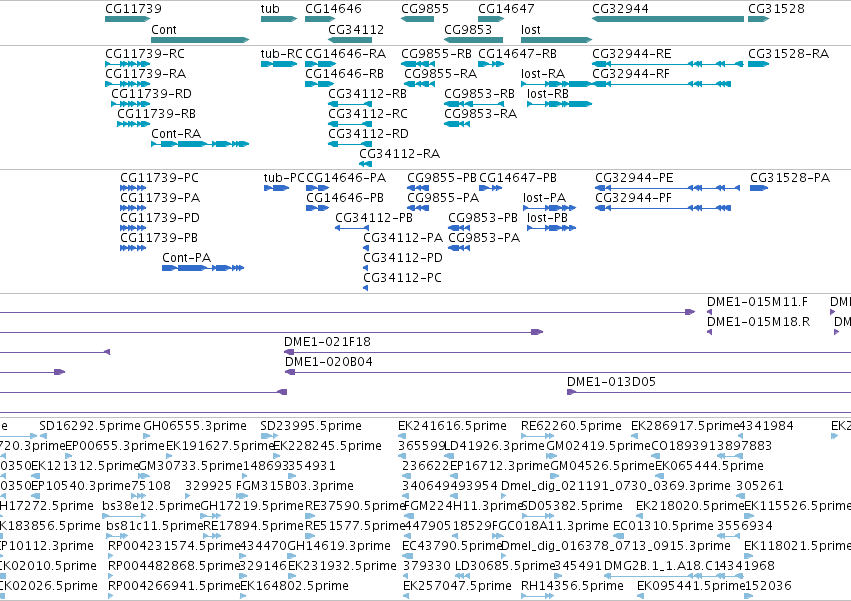Select the CG34112-RD transcript label
Screen dimensions: 851x601
pos(369,134)
